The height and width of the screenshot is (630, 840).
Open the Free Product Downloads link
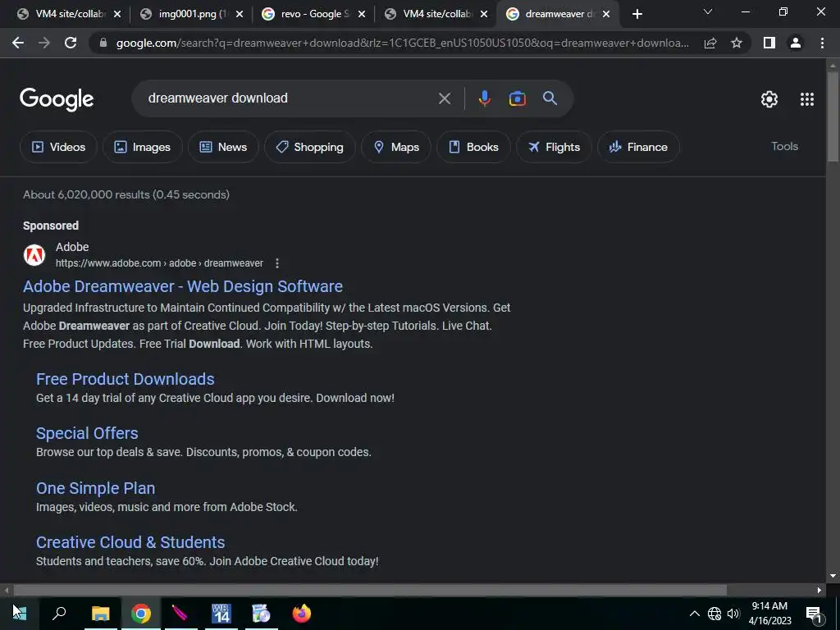126,379
